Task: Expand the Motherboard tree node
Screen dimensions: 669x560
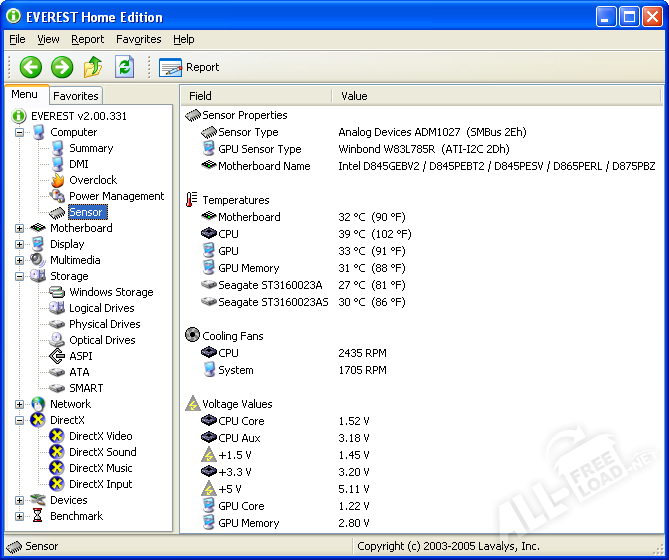Action: 19,228
